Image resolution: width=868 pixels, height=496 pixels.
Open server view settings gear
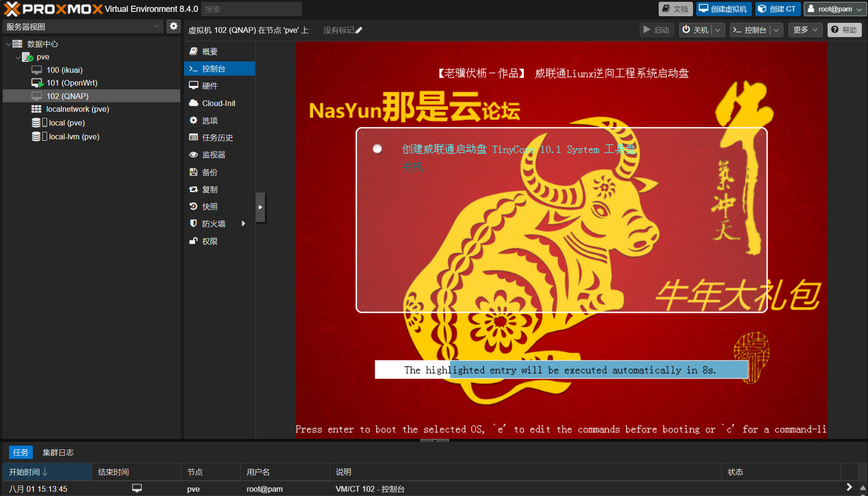coord(174,26)
